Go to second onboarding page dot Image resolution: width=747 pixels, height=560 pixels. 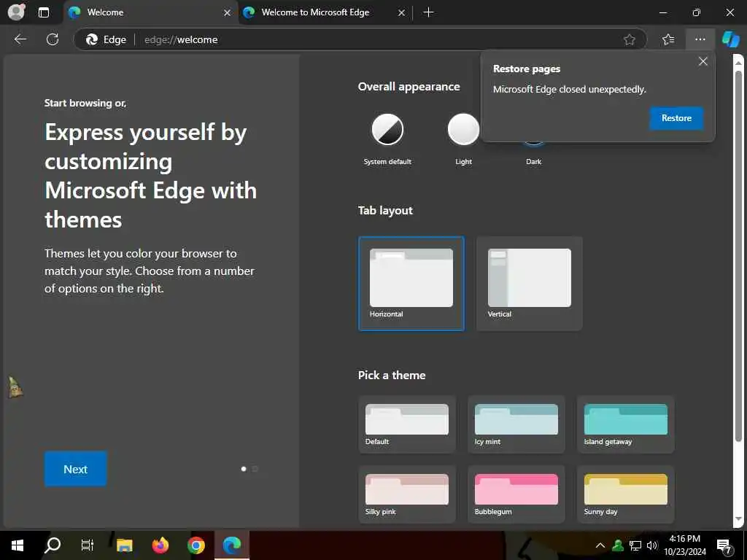point(255,469)
